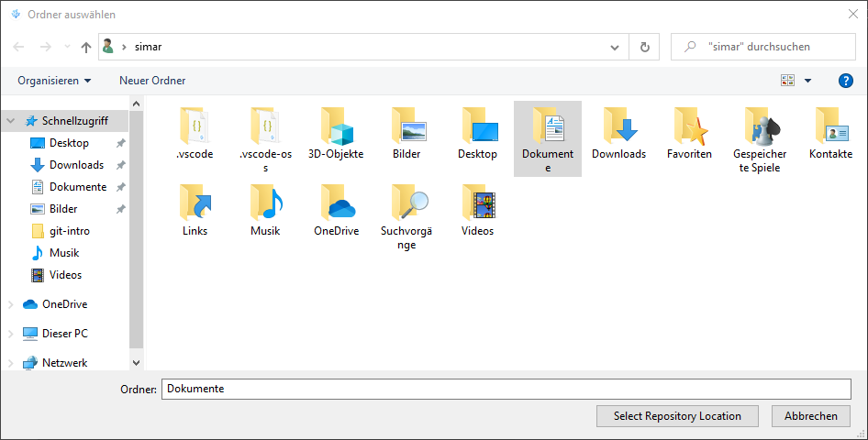This screenshot has height=440, width=868.
Task: Open the Organisieren dropdown menu
Action: (x=54, y=81)
